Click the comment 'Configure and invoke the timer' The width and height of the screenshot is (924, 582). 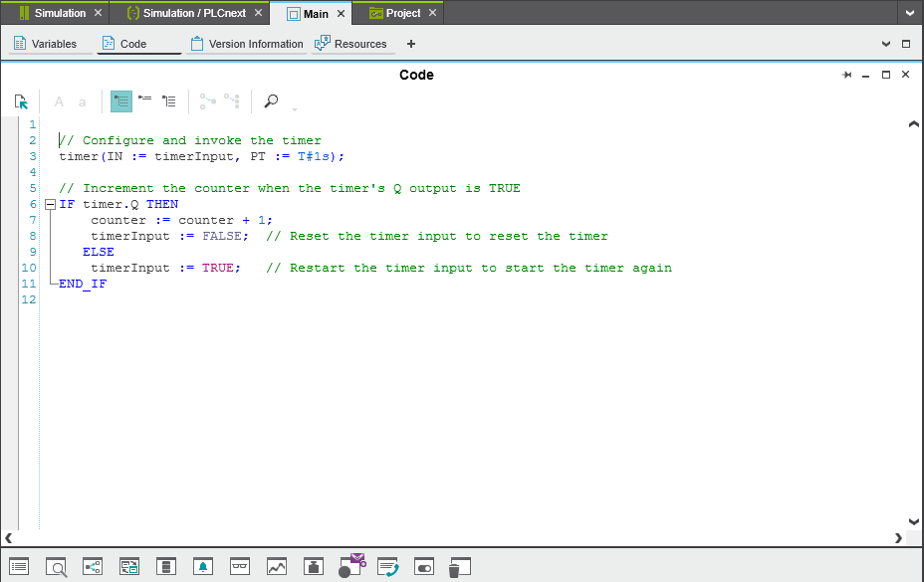[x=202, y=141]
